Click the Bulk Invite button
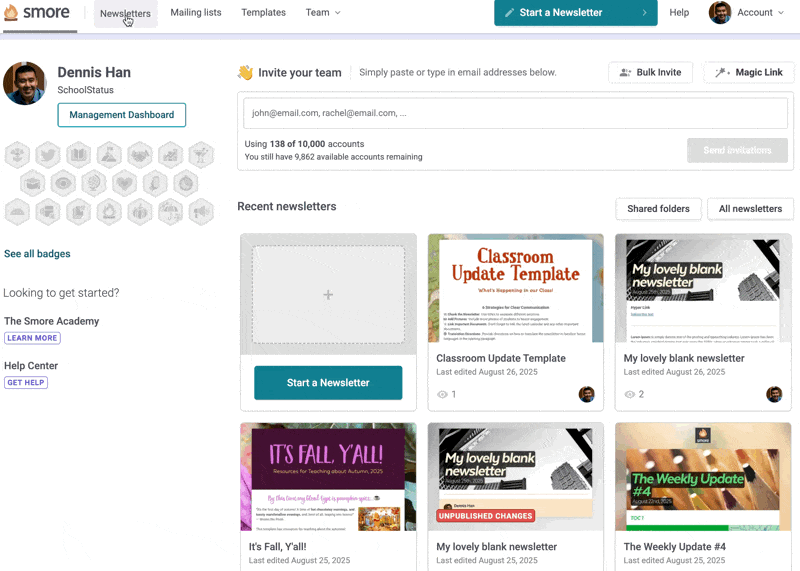Screen dimensions: 800x571 (x=650, y=72)
